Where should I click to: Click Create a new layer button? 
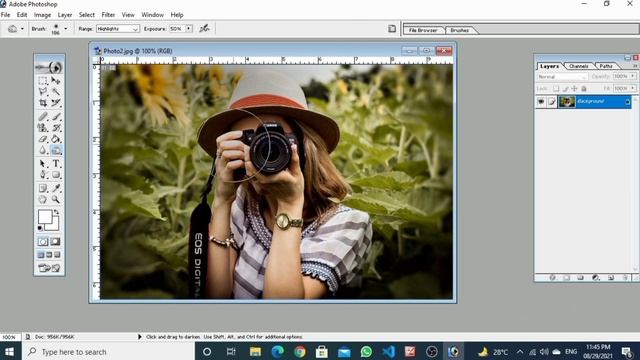pos(611,278)
